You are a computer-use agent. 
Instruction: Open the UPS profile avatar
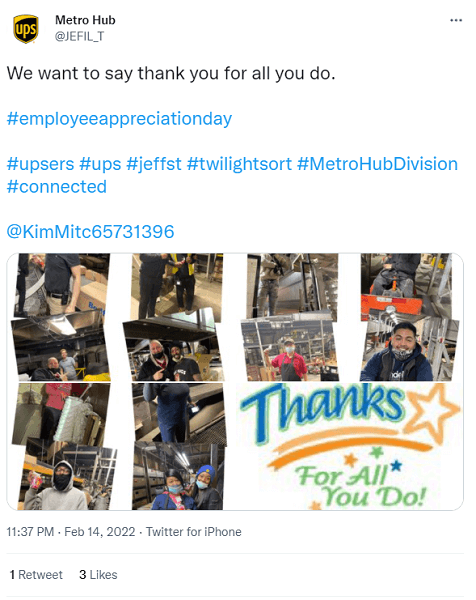point(26,29)
